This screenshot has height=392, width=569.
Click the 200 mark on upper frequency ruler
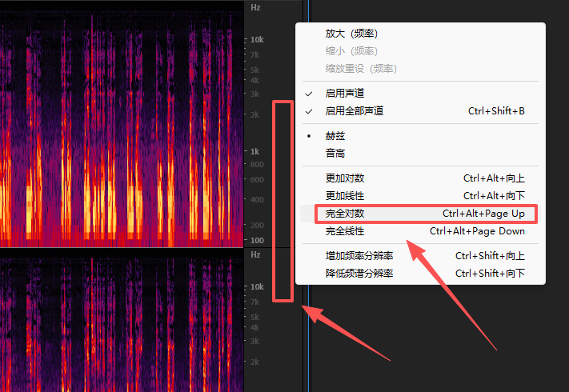(x=257, y=225)
